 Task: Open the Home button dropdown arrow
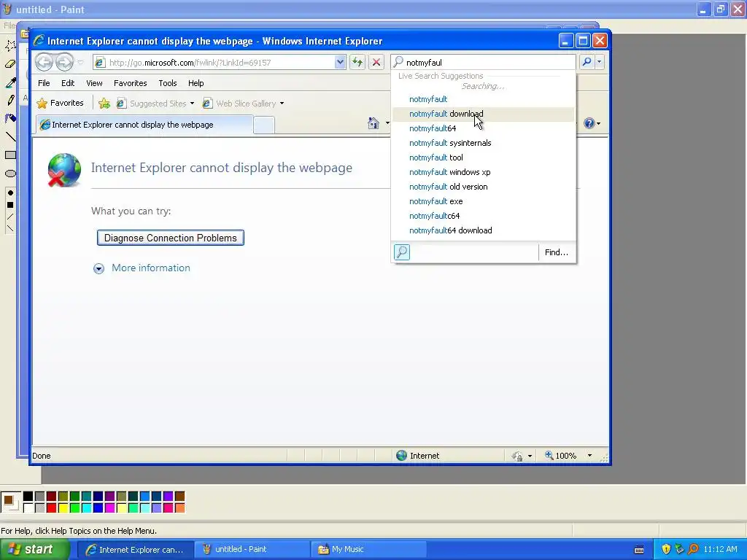(387, 123)
